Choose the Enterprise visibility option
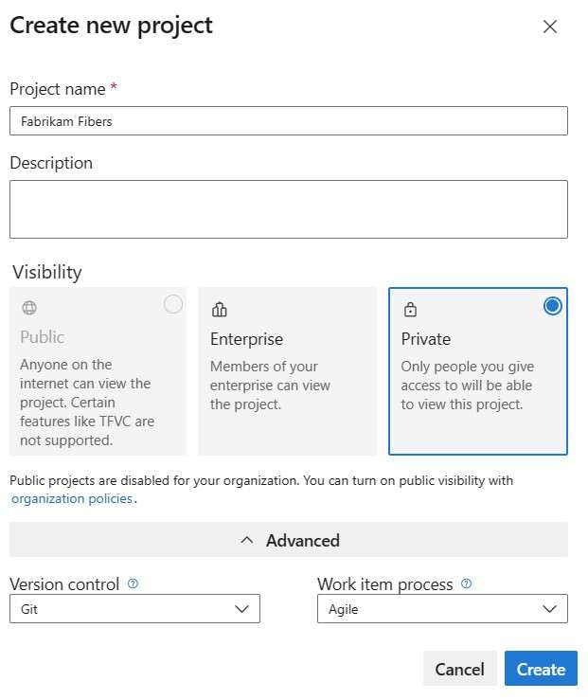This screenshot has height=700, width=588. (x=287, y=371)
